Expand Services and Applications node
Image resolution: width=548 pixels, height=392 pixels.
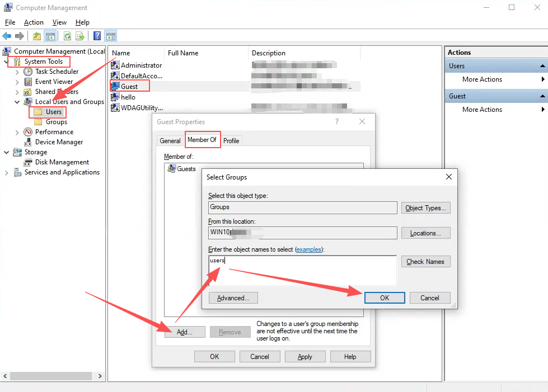tap(6, 173)
